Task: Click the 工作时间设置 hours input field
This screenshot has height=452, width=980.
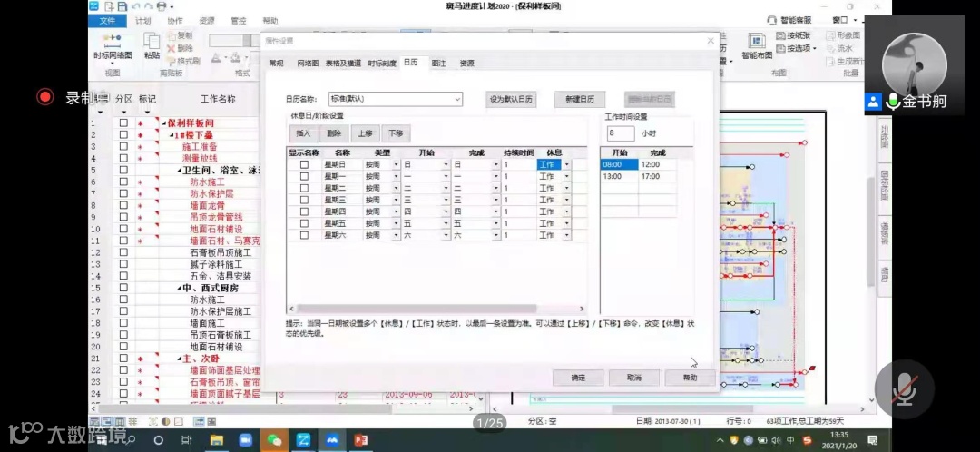Action: (x=620, y=133)
